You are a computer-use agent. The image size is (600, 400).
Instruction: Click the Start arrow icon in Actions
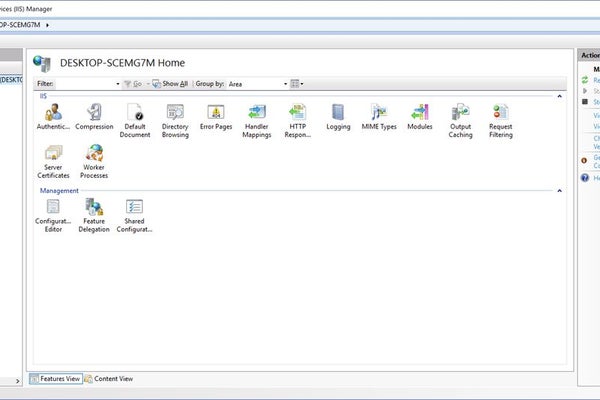pyautogui.click(x=585, y=91)
